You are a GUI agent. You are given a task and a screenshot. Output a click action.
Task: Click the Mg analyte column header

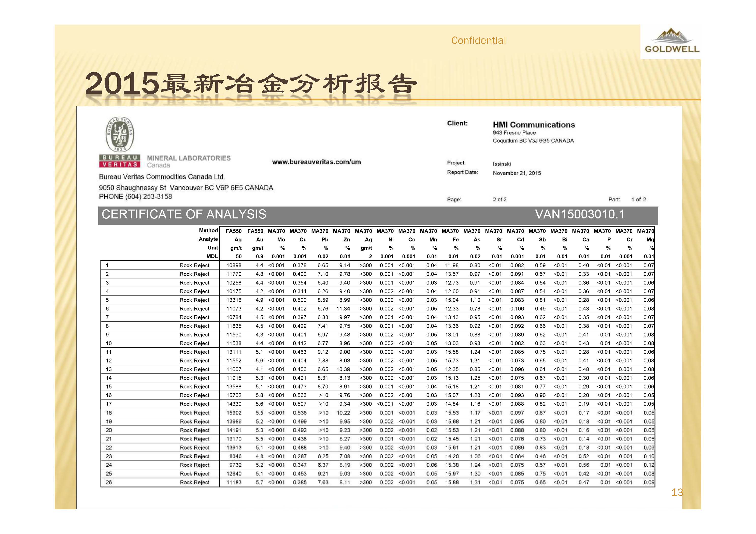tap(650, 240)
